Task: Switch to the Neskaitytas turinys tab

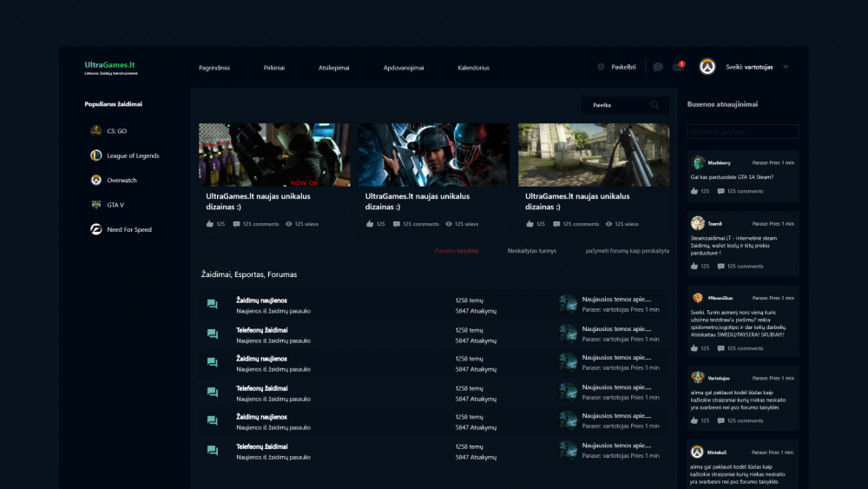Action: tap(532, 250)
